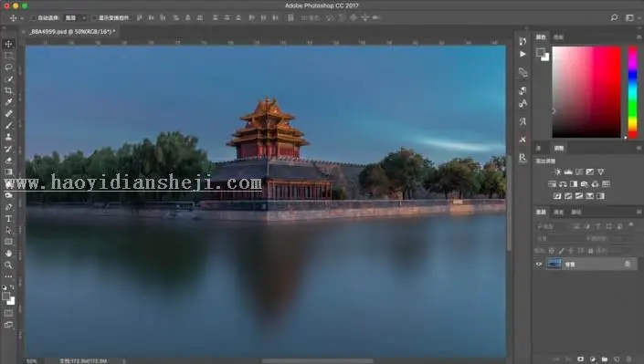The image size is (644, 364).
Task: Click the Add layer mask button
Action: tap(580, 359)
